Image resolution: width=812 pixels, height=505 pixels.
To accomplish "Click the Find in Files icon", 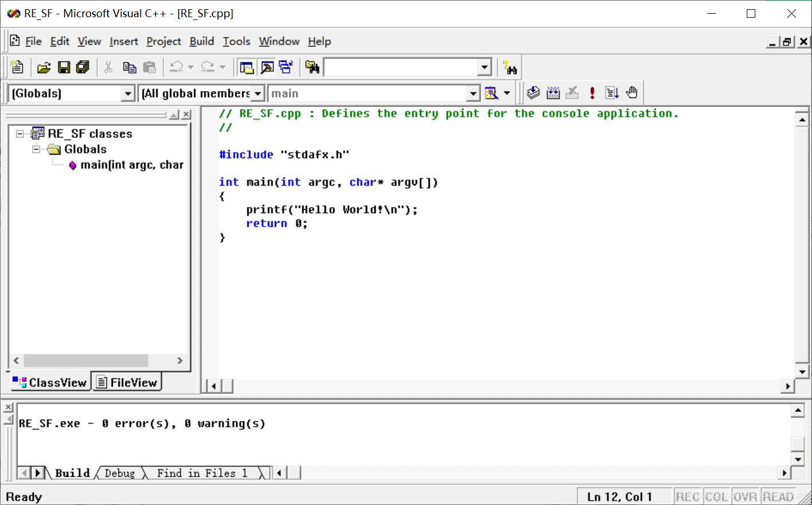I will pos(312,68).
